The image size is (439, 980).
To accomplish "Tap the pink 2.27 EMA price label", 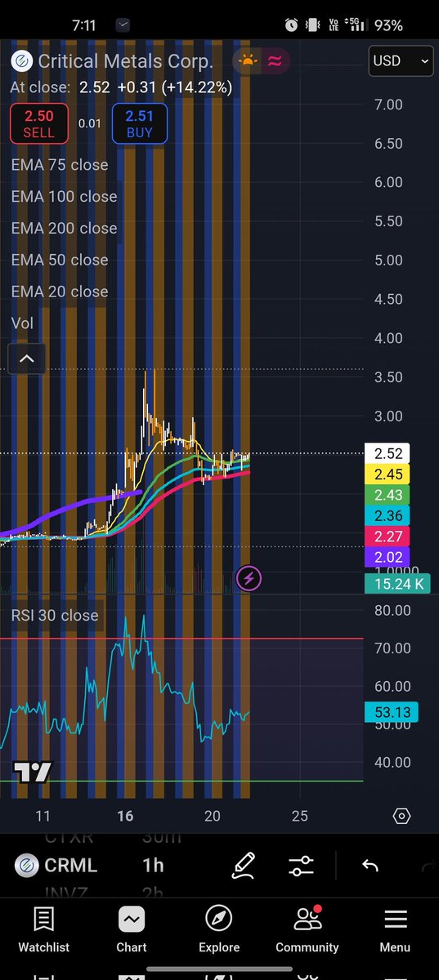I will pyautogui.click(x=387, y=537).
